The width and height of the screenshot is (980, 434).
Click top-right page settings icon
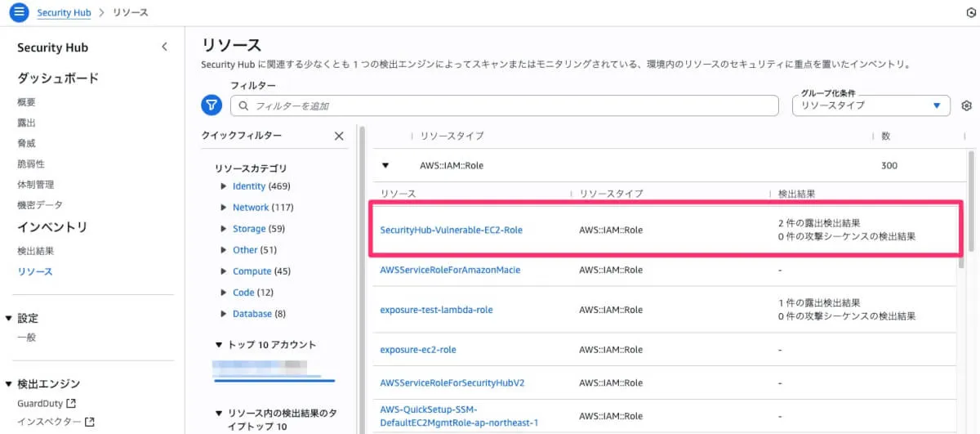[969, 13]
